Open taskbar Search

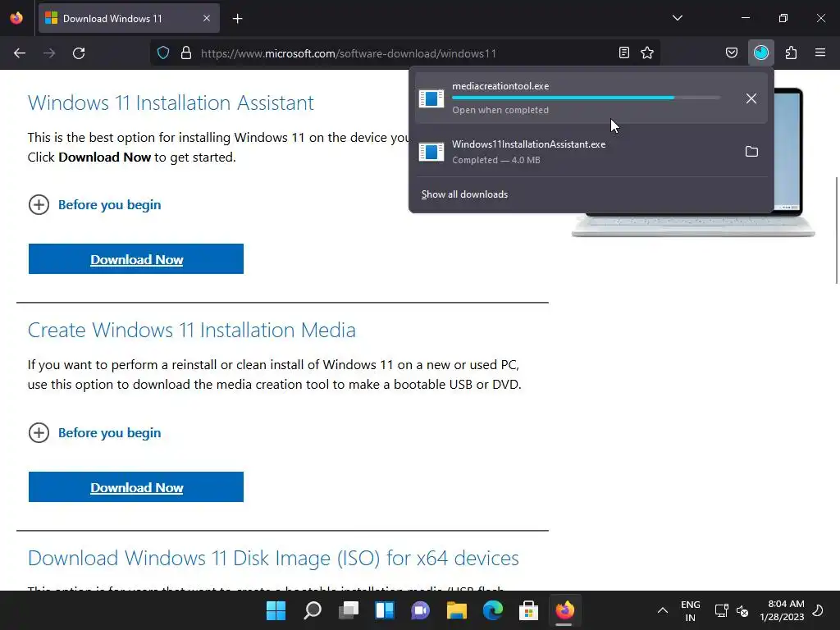(x=313, y=610)
